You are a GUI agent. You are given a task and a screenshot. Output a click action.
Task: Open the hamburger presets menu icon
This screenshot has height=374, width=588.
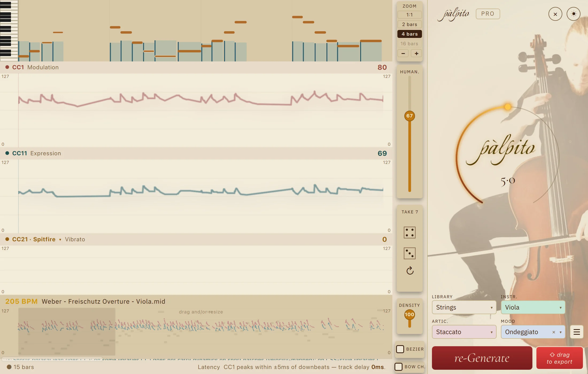[x=577, y=332]
